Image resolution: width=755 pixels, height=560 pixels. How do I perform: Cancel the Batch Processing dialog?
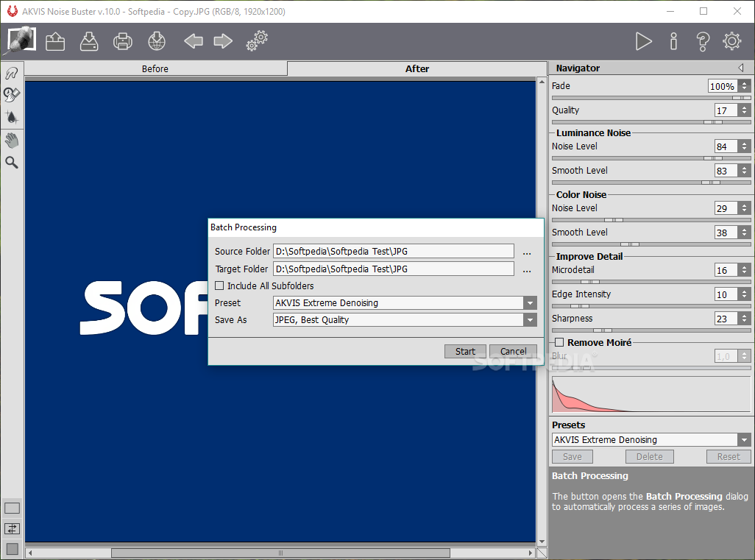(x=514, y=352)
